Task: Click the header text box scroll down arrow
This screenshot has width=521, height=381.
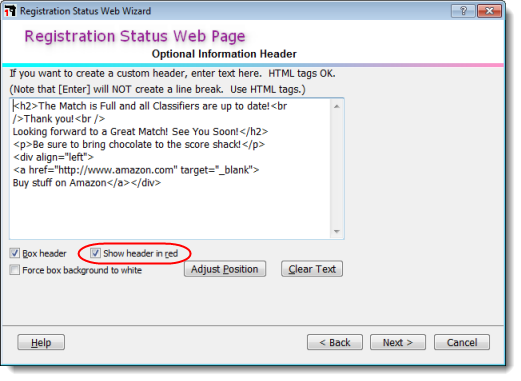Action: [337, 231]
